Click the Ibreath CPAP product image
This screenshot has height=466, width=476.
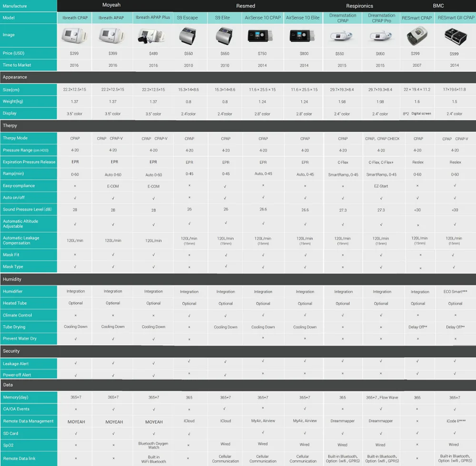(74, 35)
